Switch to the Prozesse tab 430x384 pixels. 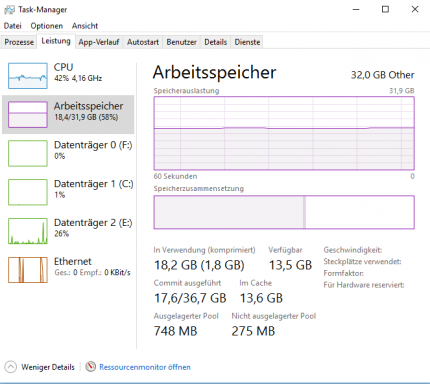click(x=19, y=42)
